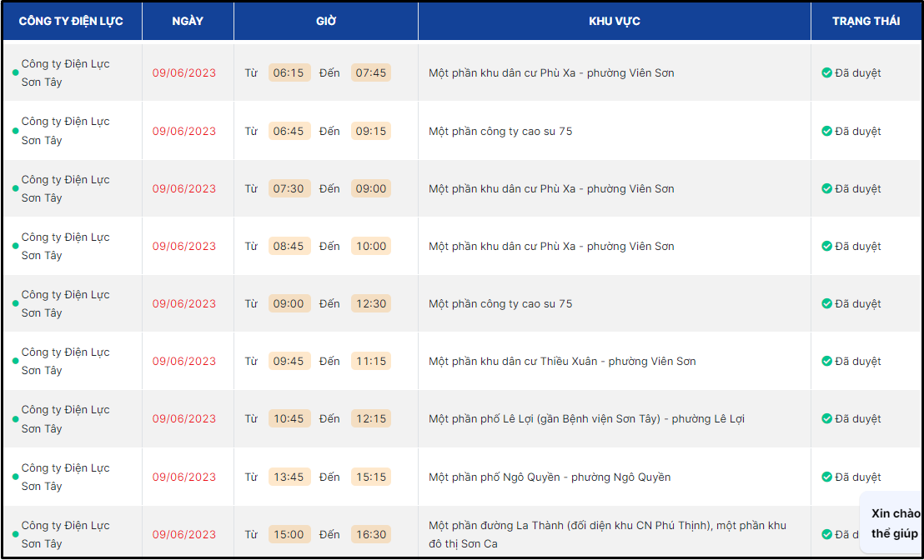
Task: Open the Xin chào chat widget
Action: click(894, 523)
